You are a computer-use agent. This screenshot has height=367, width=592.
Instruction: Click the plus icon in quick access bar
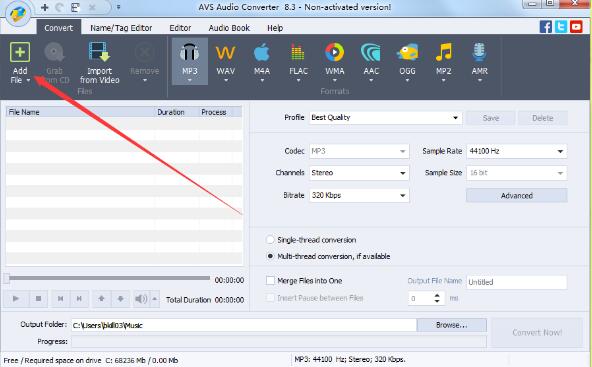pyautogui.click(x=45, y=7)
